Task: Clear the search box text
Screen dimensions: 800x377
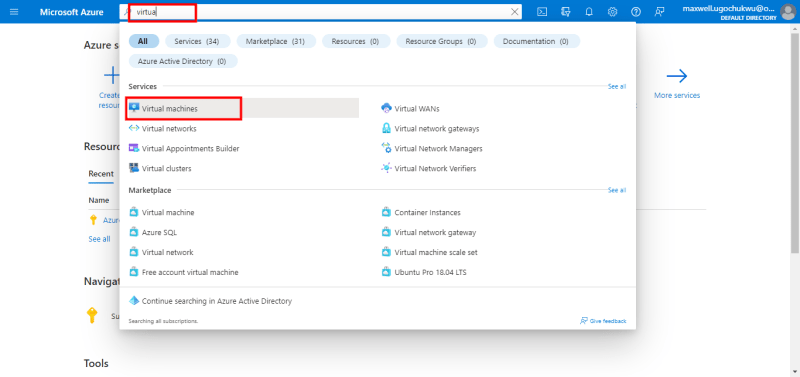Action: click(515, 12)
